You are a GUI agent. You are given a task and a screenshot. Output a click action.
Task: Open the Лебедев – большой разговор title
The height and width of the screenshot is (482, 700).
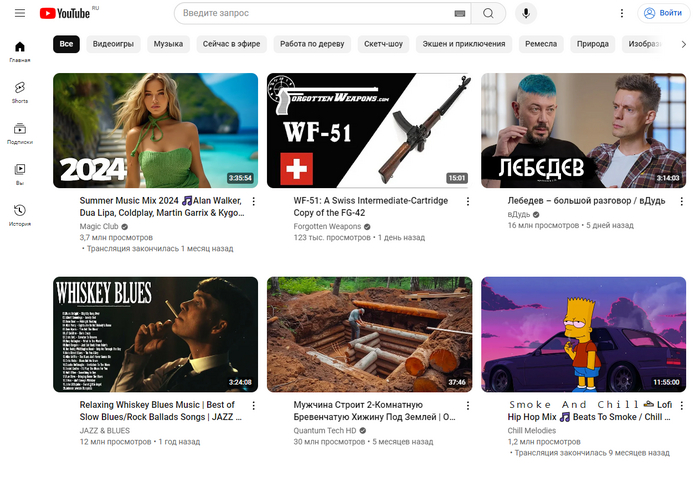click(x=586, y=201)
